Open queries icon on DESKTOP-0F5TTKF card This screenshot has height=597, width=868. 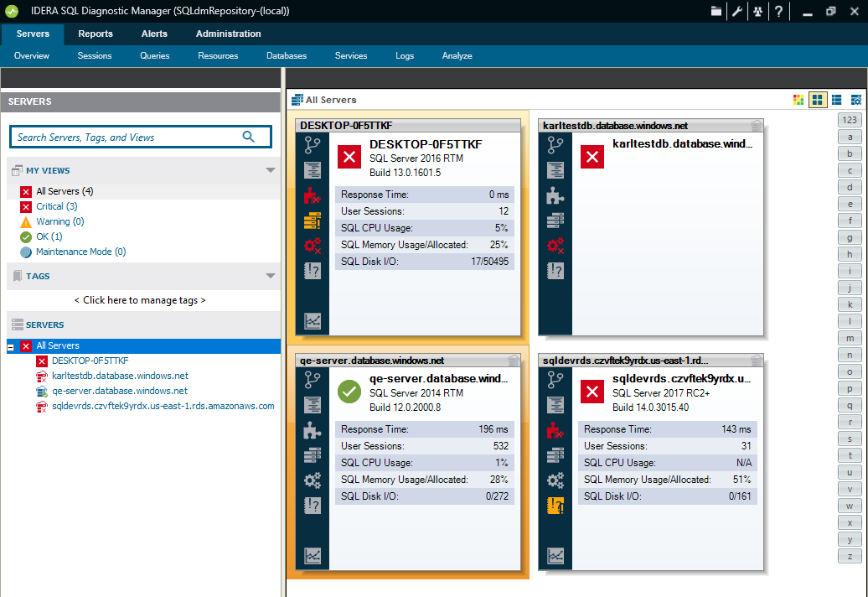(x=313, y=170)
